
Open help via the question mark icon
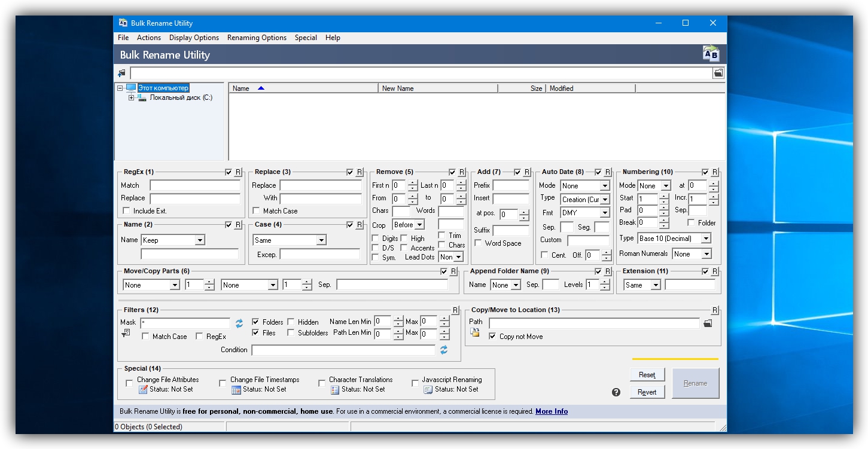tap(616, 392)
